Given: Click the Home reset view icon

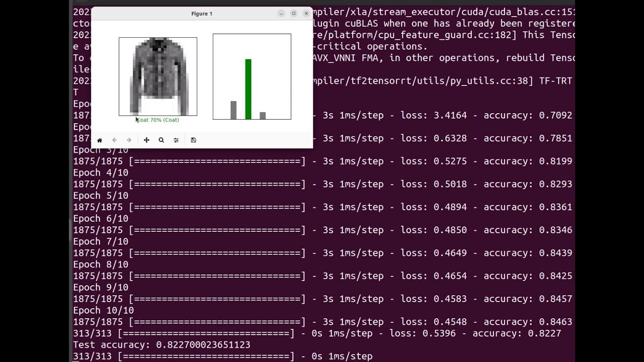Looking at the screenshot, I should [x=100, y=140].
